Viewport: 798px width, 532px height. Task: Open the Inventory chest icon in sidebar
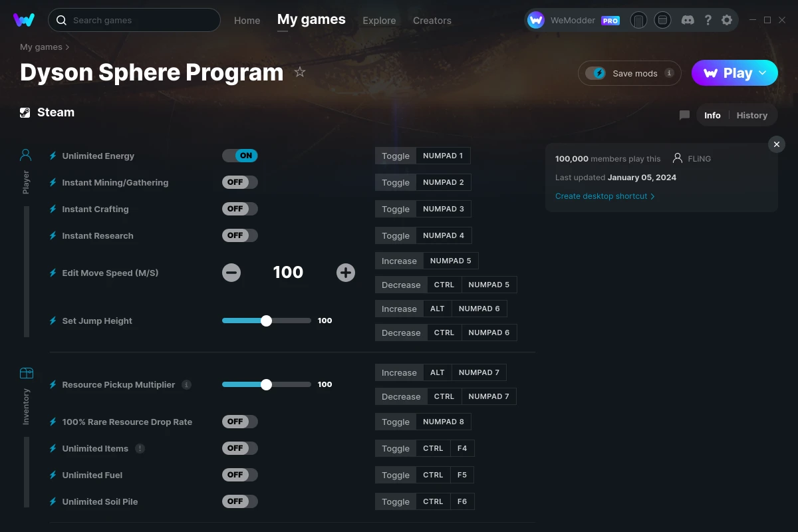pyautogui.click(x=25, y=374)
